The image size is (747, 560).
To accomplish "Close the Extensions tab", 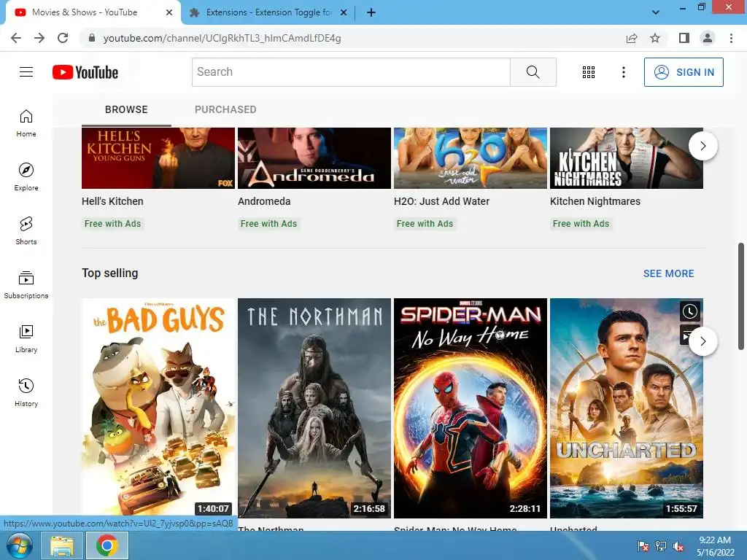I will coord(344,13).
